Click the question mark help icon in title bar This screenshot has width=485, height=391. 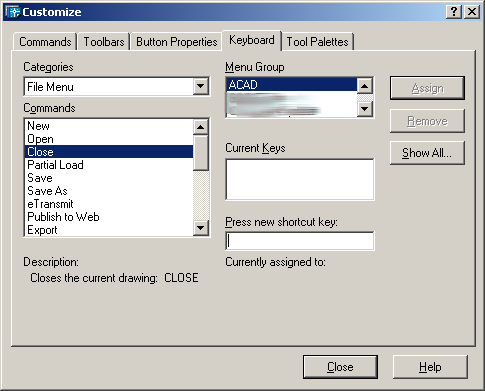coord(454,12)
